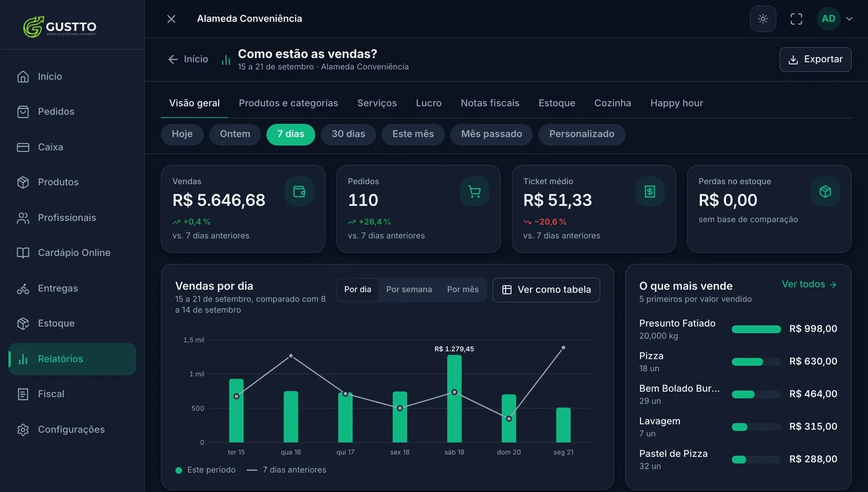Open Cardápio Online book icon

click(x=23, y=253)
